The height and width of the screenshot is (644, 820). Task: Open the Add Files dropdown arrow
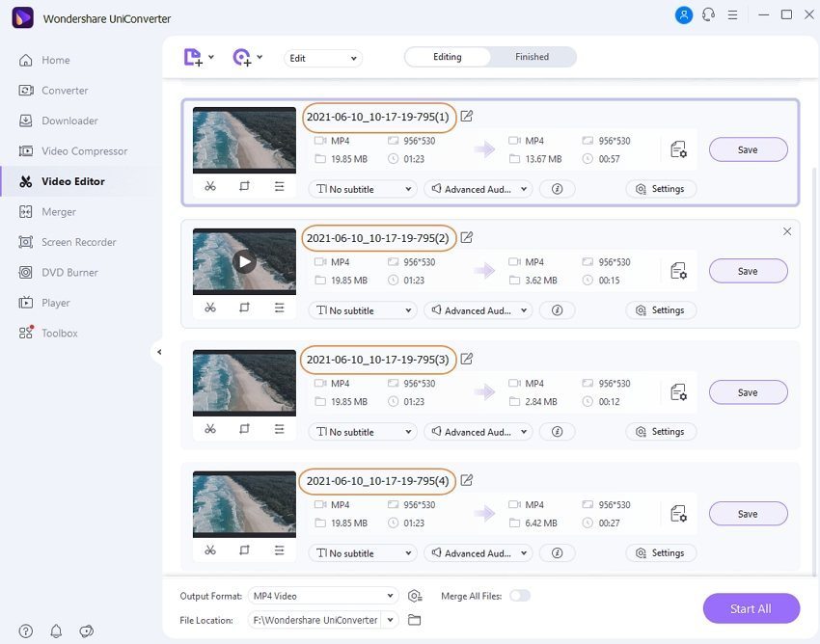(x=211, y=57)
